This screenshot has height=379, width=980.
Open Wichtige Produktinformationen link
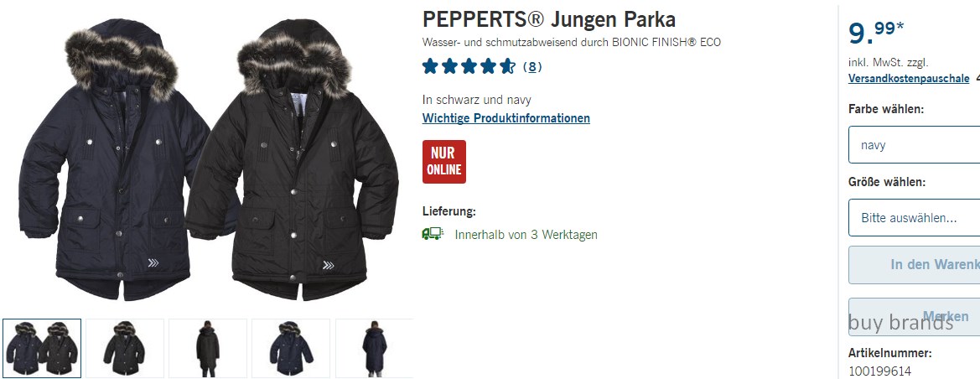click(x=506, y=118)
